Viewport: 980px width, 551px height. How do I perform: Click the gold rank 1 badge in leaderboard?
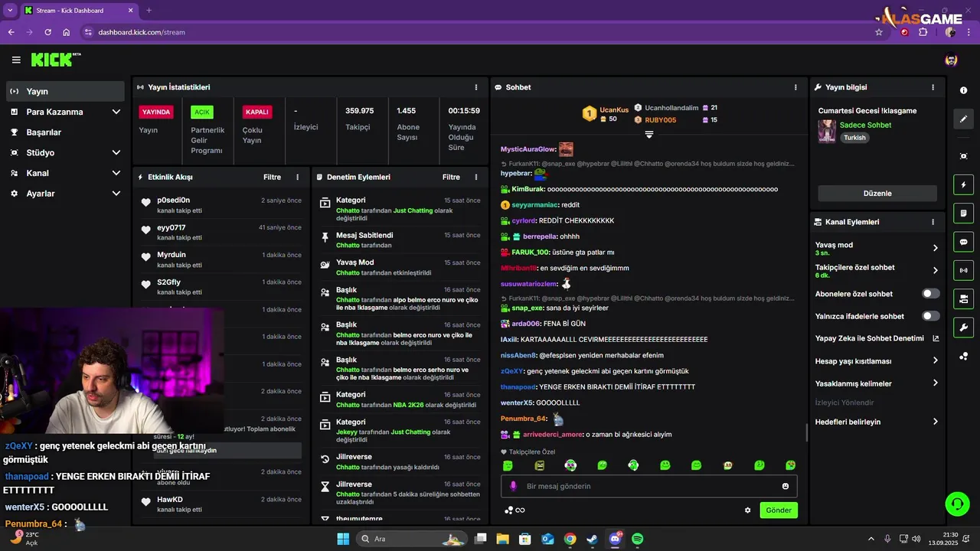click(x=589, y=113)
